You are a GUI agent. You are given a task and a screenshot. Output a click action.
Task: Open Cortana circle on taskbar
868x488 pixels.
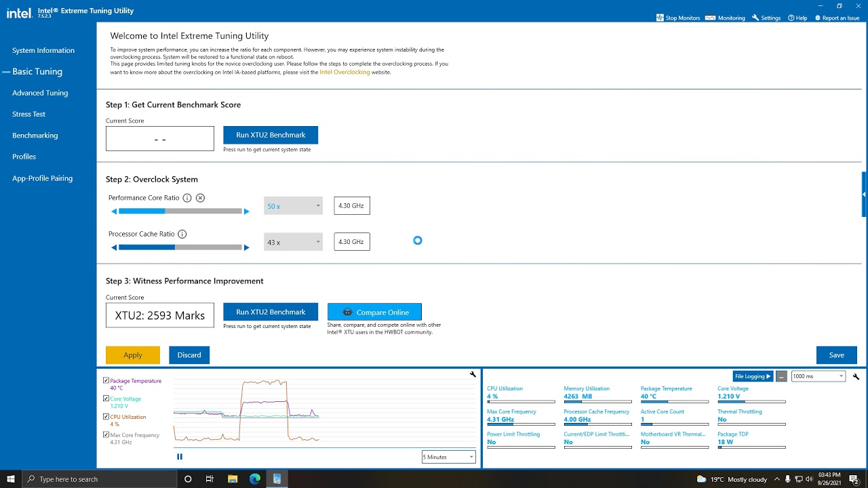188,479
